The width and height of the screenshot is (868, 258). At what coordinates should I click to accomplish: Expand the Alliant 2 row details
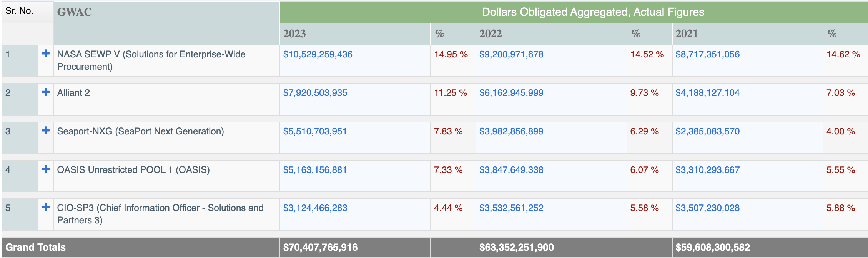click(x=45, y=92)
